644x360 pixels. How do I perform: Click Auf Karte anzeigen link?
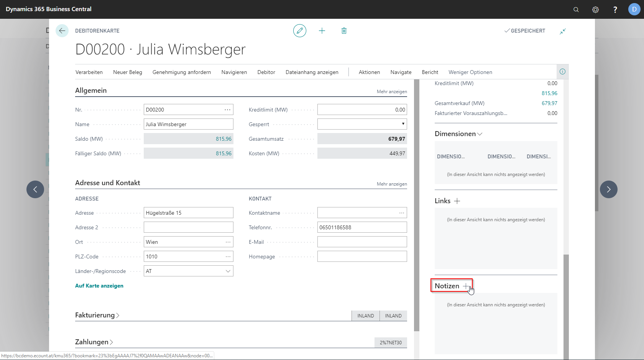pos(99,286)
